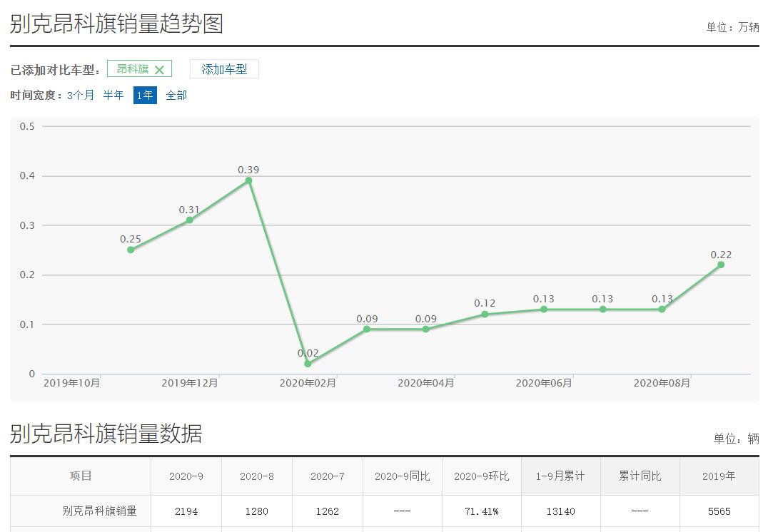Click the 0.22 final data point

pyautogui.click(x=721, y=265)
